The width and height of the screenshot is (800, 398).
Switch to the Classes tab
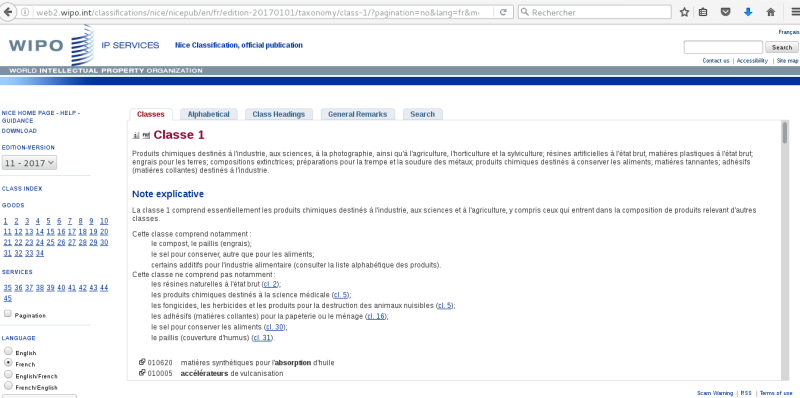151,114
